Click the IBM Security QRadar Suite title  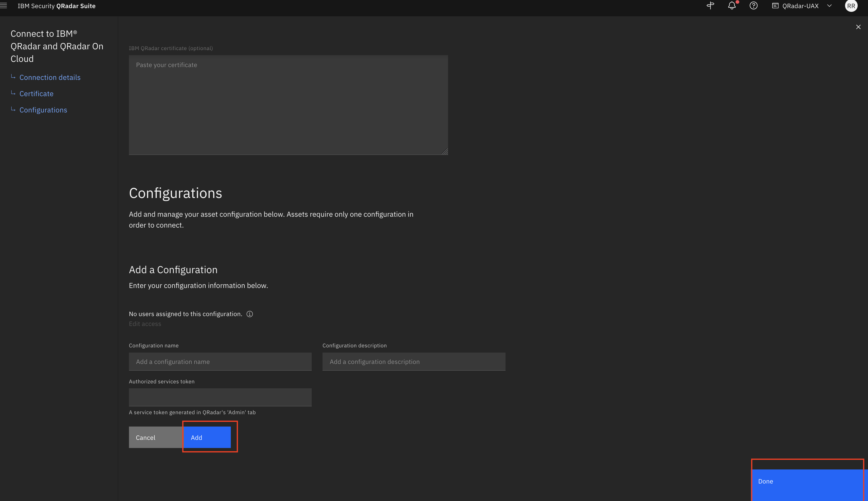57,6
